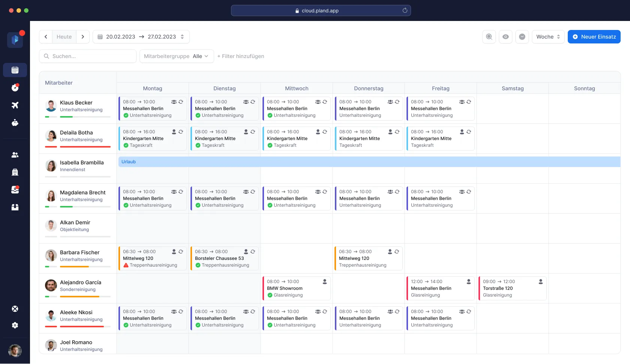Open the Woche view dropdown

click(548, 37)
